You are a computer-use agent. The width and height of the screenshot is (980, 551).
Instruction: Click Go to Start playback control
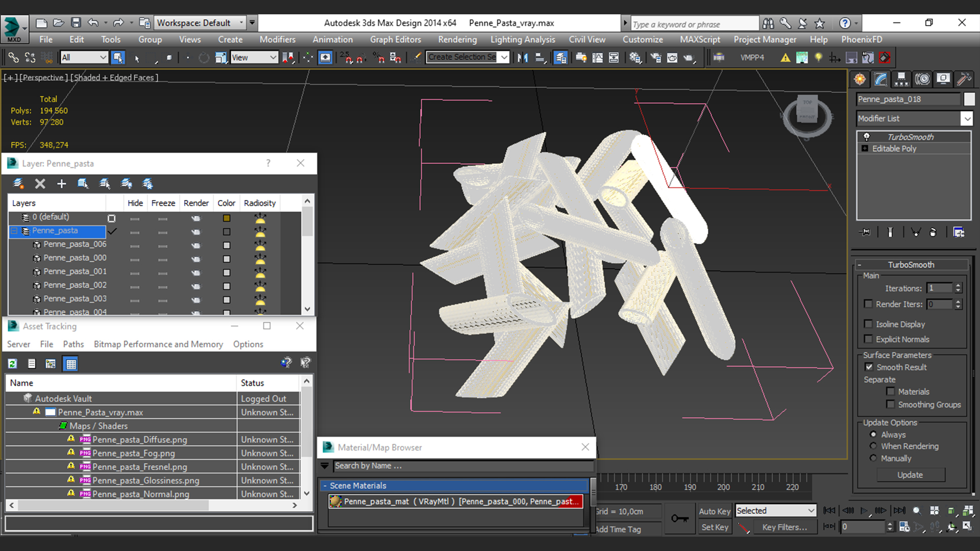pyautogui.click(x=829, y=510)
